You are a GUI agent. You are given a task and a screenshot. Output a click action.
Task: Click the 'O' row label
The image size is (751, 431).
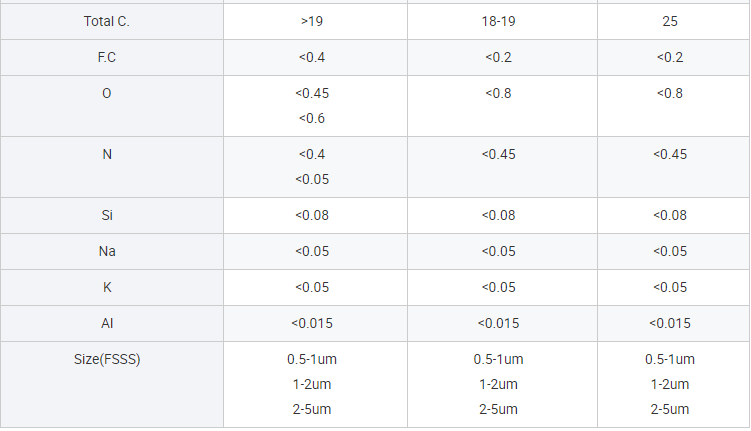point(106,93)
